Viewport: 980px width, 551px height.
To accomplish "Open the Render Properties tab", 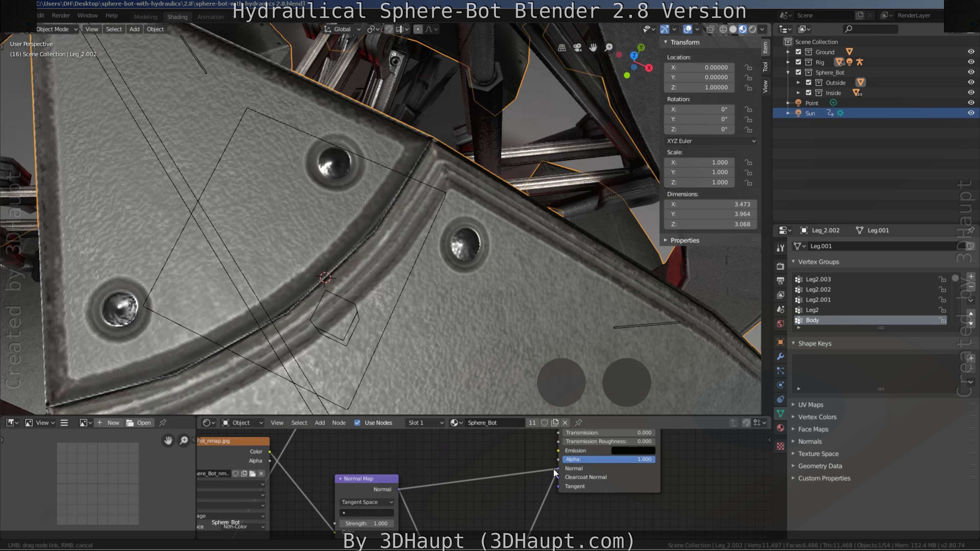I will click(780, 266).
